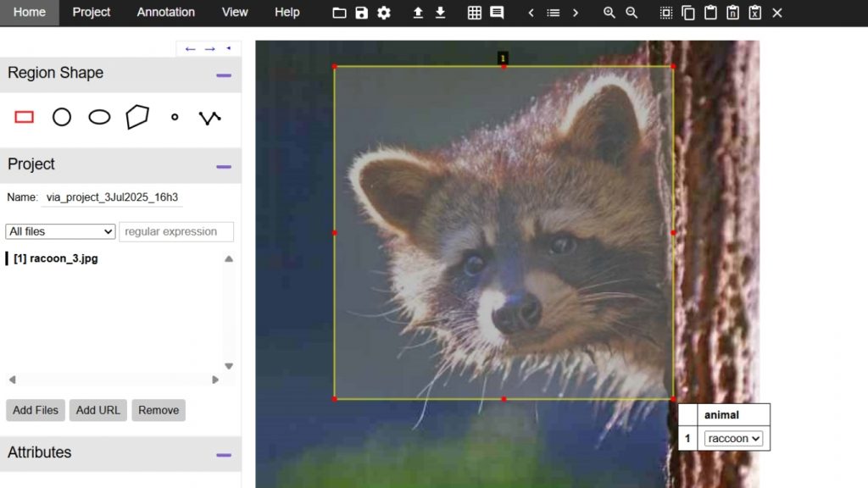Click the project Name input field
The height and width of the screenshot is (488, 868).
[x=112, y=197]
